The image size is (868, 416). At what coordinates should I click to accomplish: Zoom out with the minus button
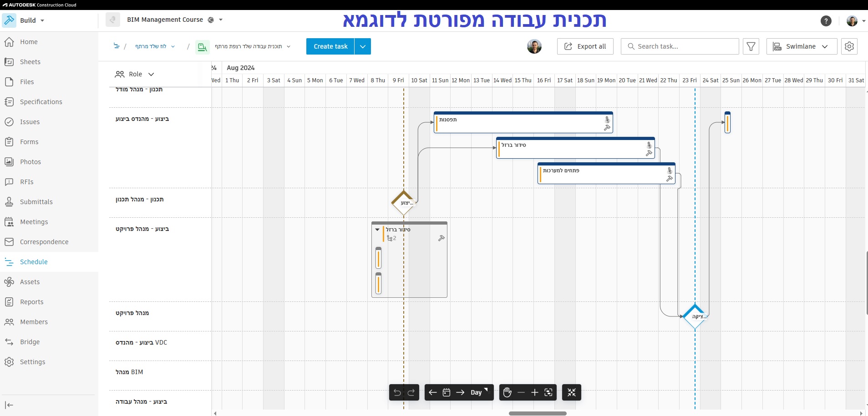(521, 392)
